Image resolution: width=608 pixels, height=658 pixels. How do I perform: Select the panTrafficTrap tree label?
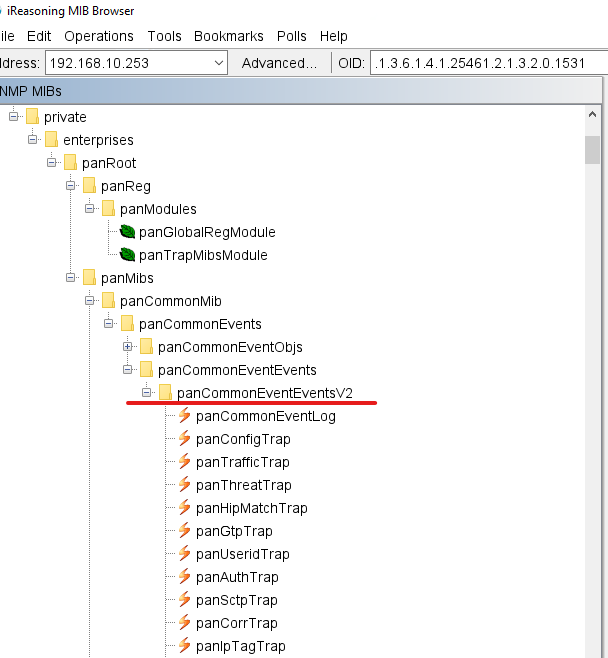coord(243,462)
